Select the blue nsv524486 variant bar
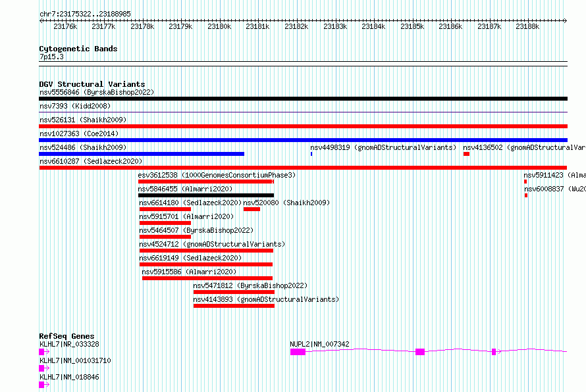Screen dimensions: 586x392 coord(142,154)
